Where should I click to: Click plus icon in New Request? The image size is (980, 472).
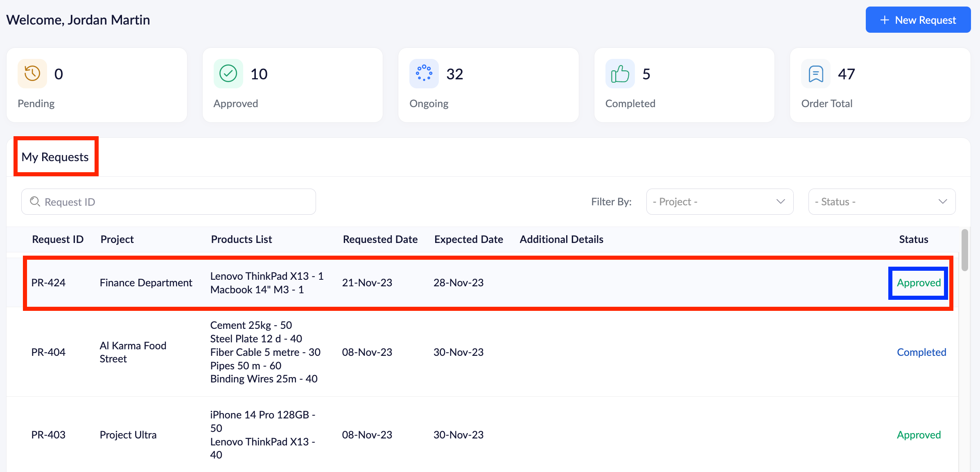pyautogui.click(x=885, y=20)
